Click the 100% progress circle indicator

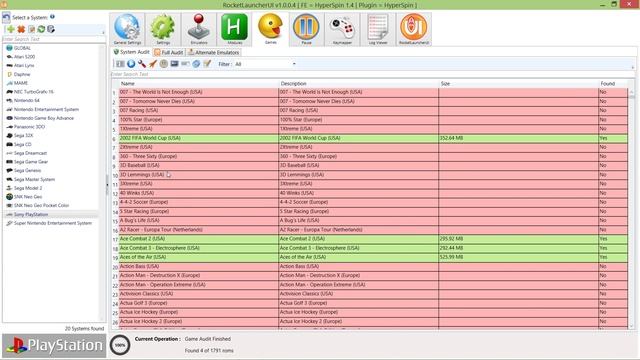click(120, 345)
